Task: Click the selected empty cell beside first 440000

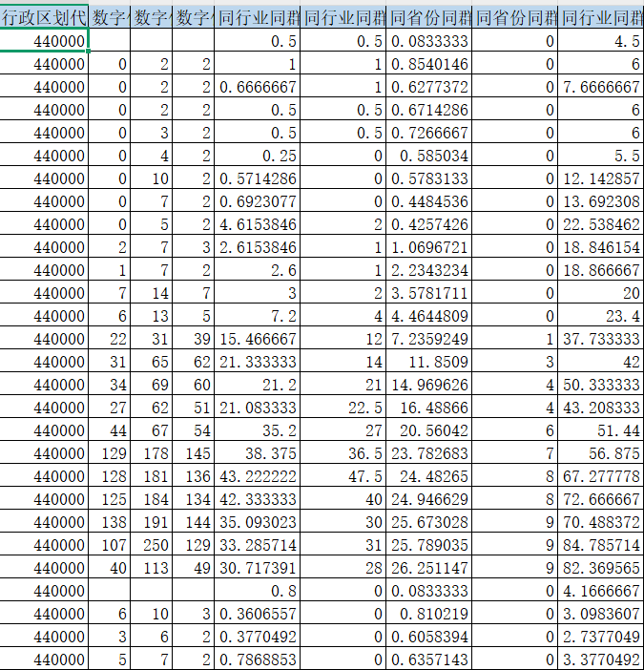Action: 110,41
